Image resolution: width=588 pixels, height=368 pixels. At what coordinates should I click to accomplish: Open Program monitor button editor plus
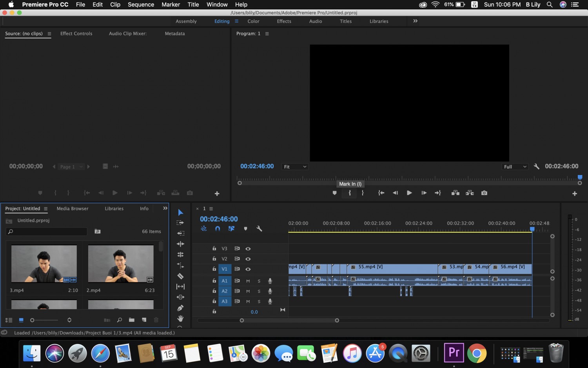coord(575,193)
